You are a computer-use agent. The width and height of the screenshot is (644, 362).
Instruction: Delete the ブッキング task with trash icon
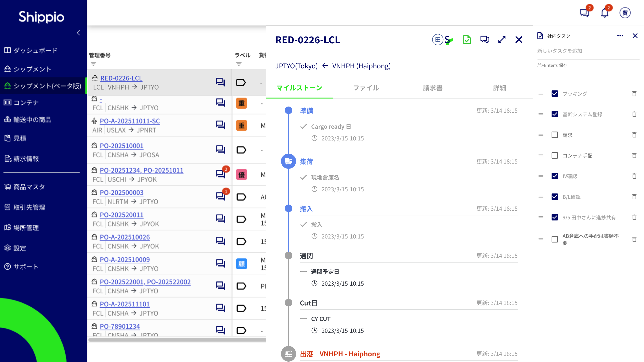coord(634,94)
